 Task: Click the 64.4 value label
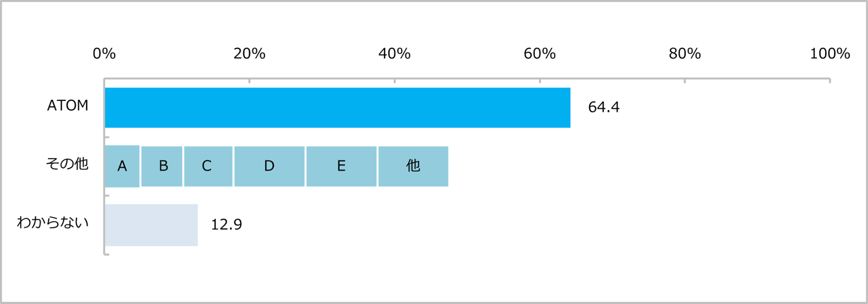point(603,107)
